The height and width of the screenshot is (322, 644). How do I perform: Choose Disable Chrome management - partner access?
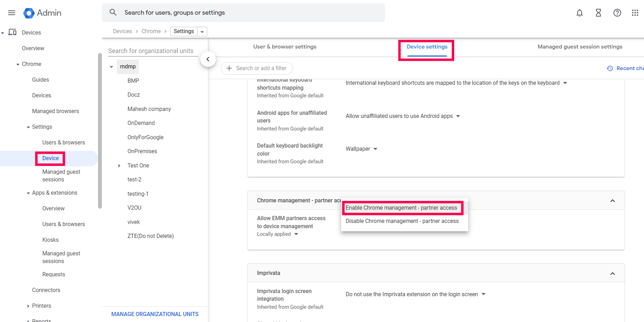[402, 221]
